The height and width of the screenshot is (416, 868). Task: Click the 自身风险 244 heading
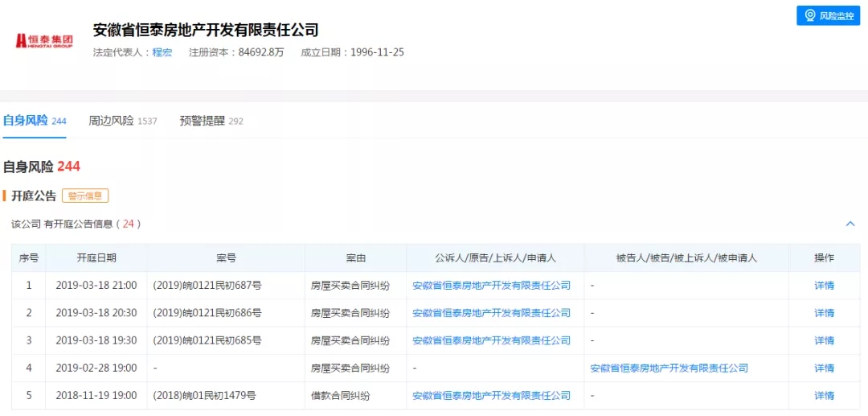42,167
